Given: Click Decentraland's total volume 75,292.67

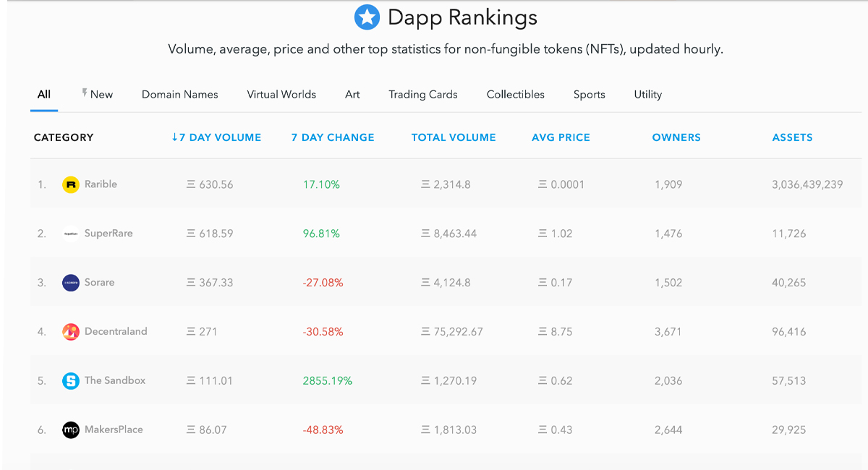Looking at the screenshot, I should [452, 332].
